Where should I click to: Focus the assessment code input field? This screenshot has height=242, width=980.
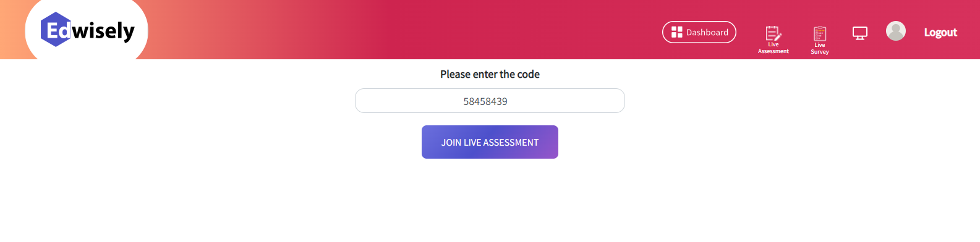(490, 101)
